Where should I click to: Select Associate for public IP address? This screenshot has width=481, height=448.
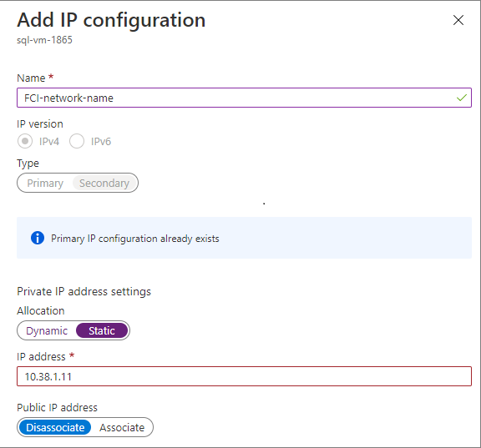click(x=122, y=427)
